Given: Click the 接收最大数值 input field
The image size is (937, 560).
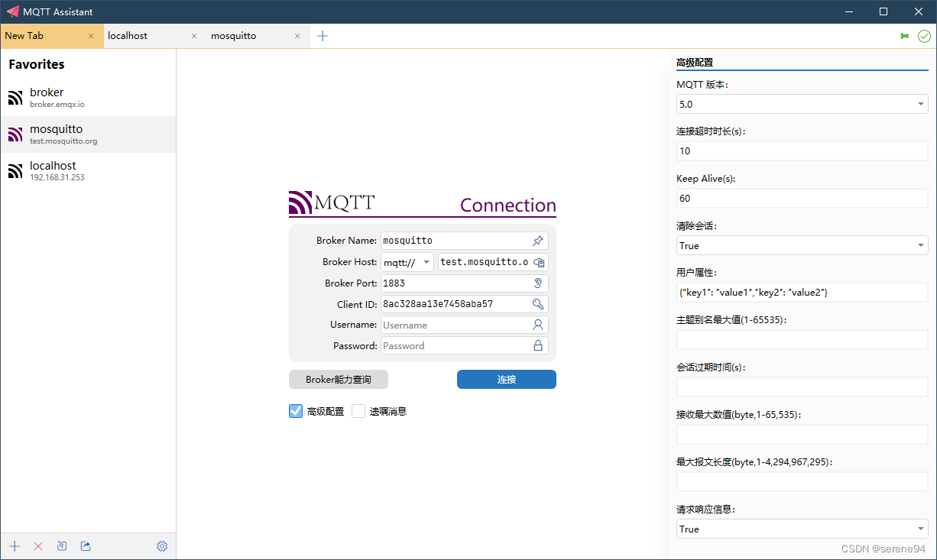Looking at the screenshot, I should pos(802,435).
